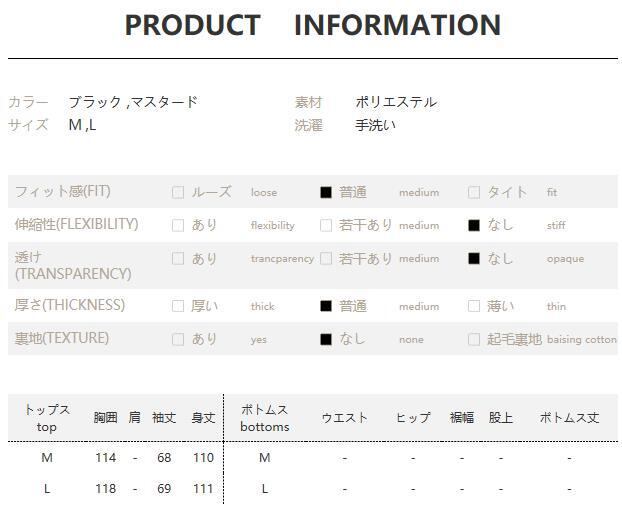This screenshot has width=622, height=508.
Task: Check the タイト fit checkbox
Action: click(x=474, y=193)
